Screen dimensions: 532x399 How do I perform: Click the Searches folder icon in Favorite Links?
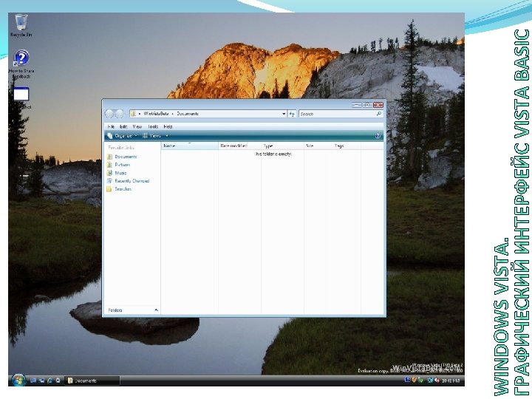(109, 189)
